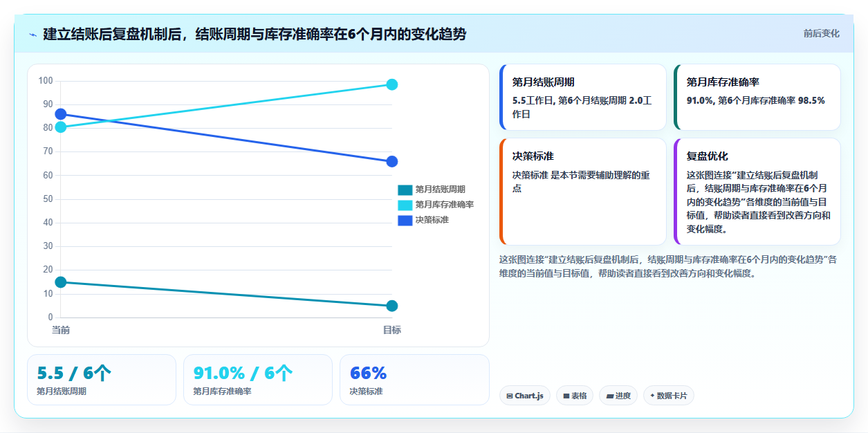868x433 pixels.
Task: Click 第月库存准确率 legend label
Action: (x=444, y=205)
